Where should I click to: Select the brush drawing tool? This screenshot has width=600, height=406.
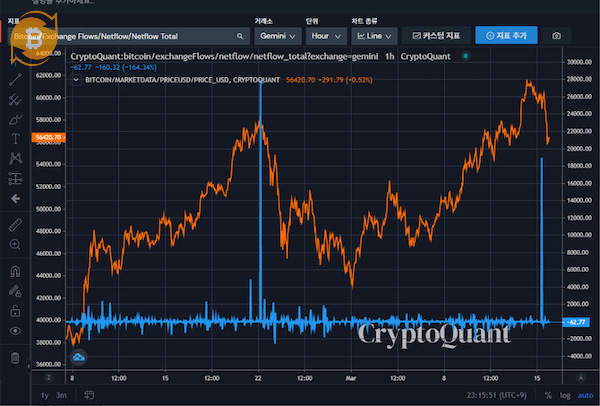pos(15,119)
